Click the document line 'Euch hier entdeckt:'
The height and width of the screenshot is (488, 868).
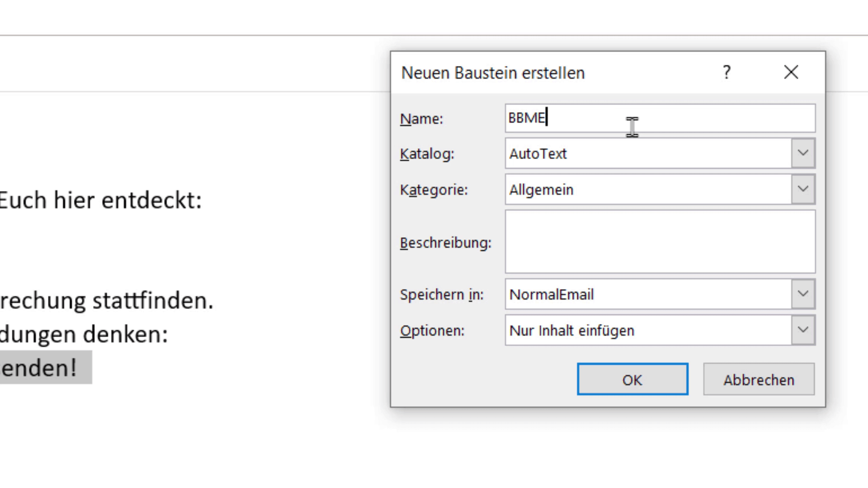(x=100, y=200)
